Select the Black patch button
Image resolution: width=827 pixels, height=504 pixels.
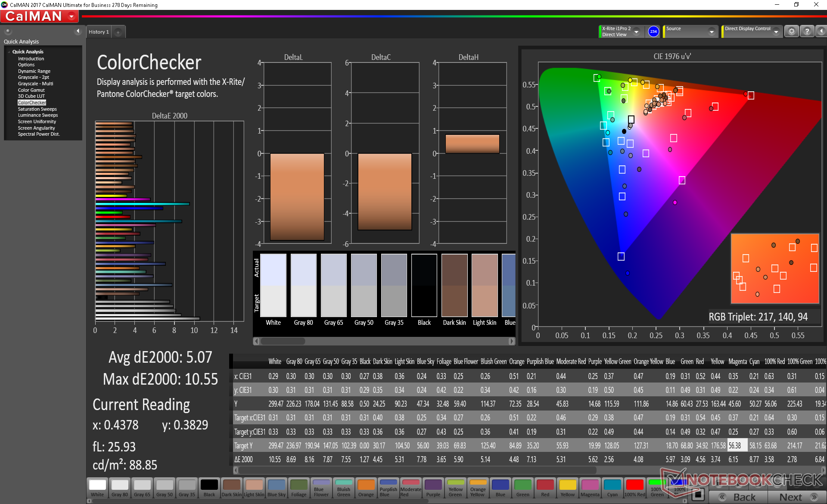209,488
